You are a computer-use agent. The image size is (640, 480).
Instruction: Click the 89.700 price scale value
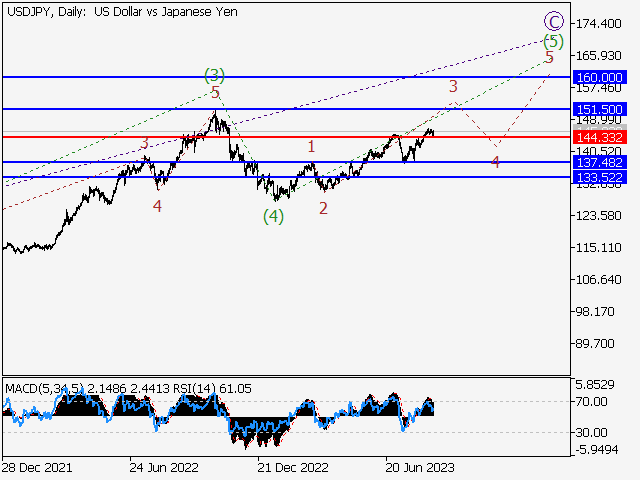[x=595, y=344]
